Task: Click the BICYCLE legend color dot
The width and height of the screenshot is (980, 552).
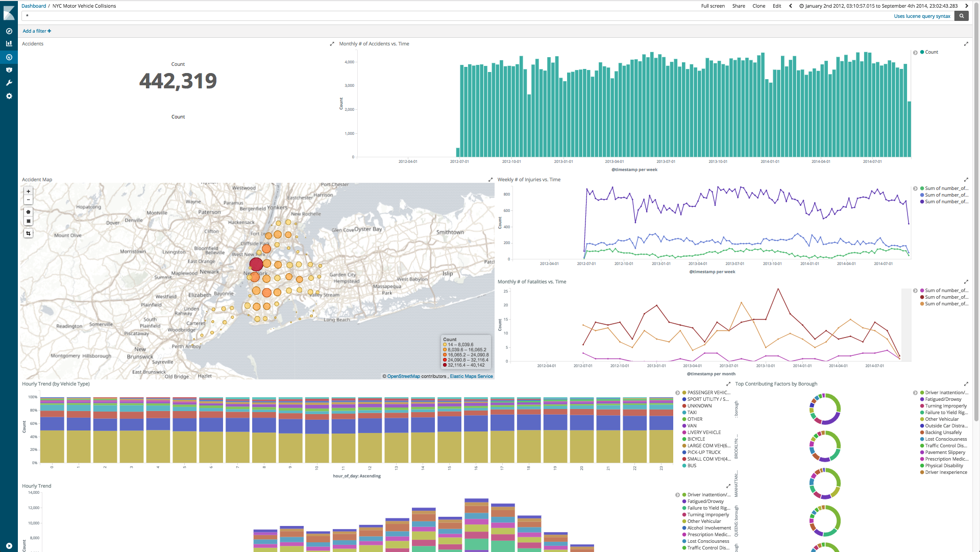Action: pyautogui.click(x=684, y=439)
